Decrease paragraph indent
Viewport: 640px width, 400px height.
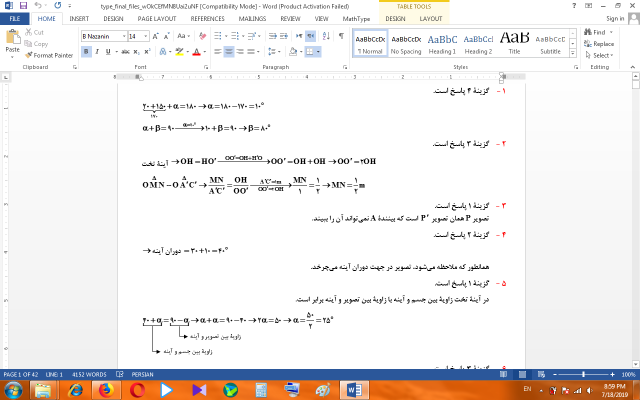(x=273, y=36)
